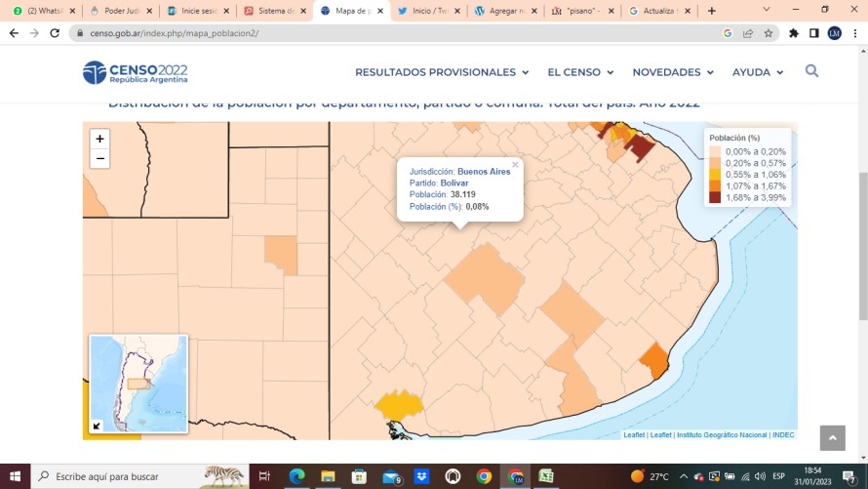Collapse the minimap with arrow toggle

(x=97, y=425)
